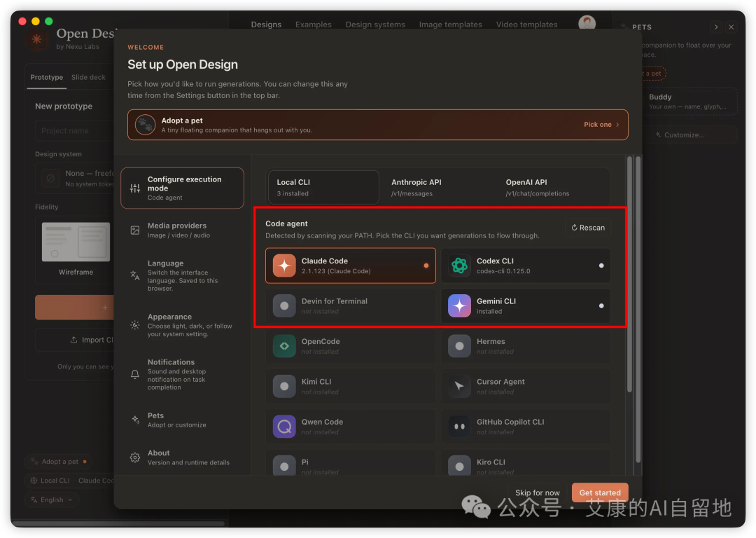The width and height of the screenshot is (756, 538).
Task: Click the Hermes agent icon
Action: click(459, 346)
